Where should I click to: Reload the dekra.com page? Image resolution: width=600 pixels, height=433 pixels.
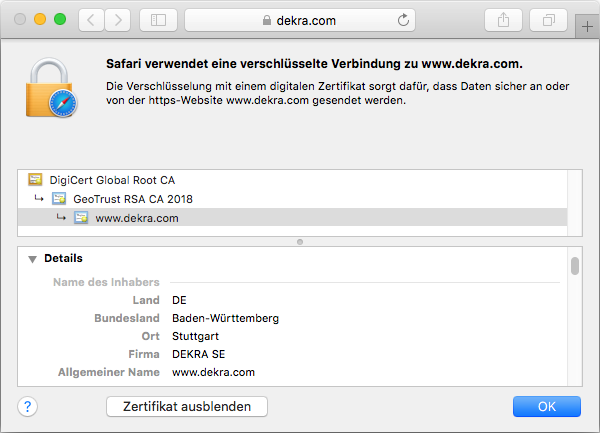(403, 20)
